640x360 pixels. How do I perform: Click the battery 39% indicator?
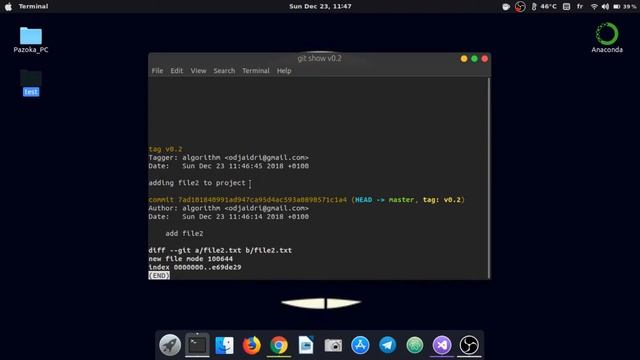(625, 7)
